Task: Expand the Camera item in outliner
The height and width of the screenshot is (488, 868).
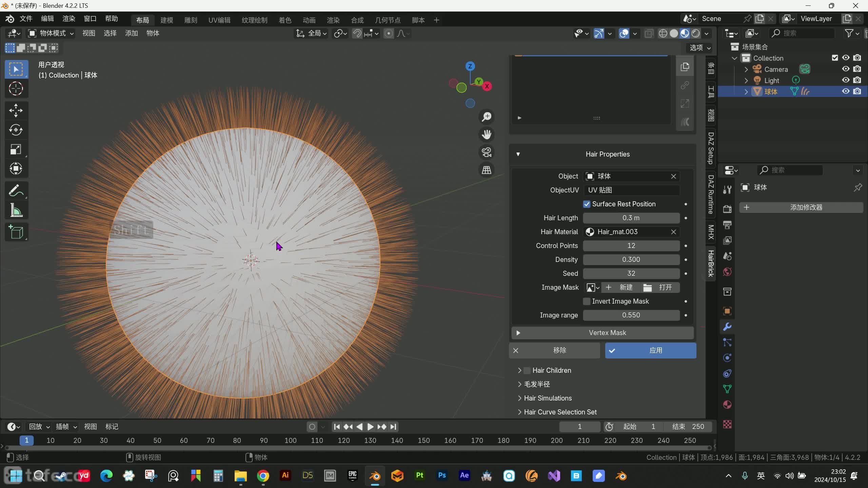Action: click(x=746, y=69)
